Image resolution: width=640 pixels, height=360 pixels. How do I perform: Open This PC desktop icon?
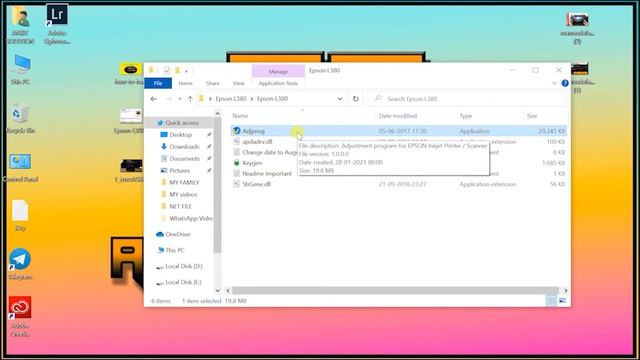pos(20,70)
